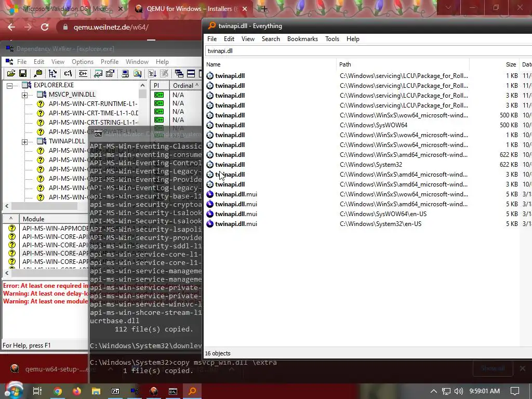Open File Explorer from taskbar
This screenshot has height=399, width=532.
(96, 391)
